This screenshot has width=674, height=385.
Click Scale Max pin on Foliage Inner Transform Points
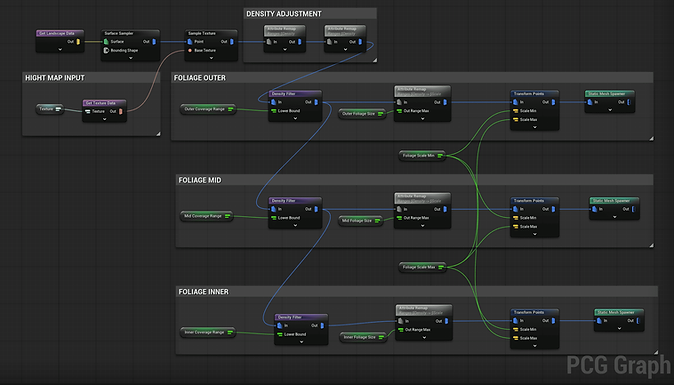[515, 338]
